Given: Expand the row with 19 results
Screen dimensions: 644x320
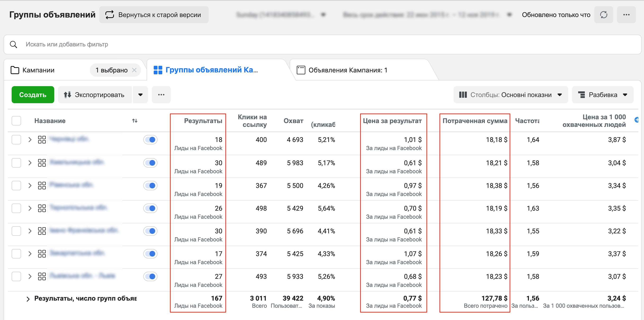Looking at the screenshot, I should pyautogui.click(x=30, y=186).
